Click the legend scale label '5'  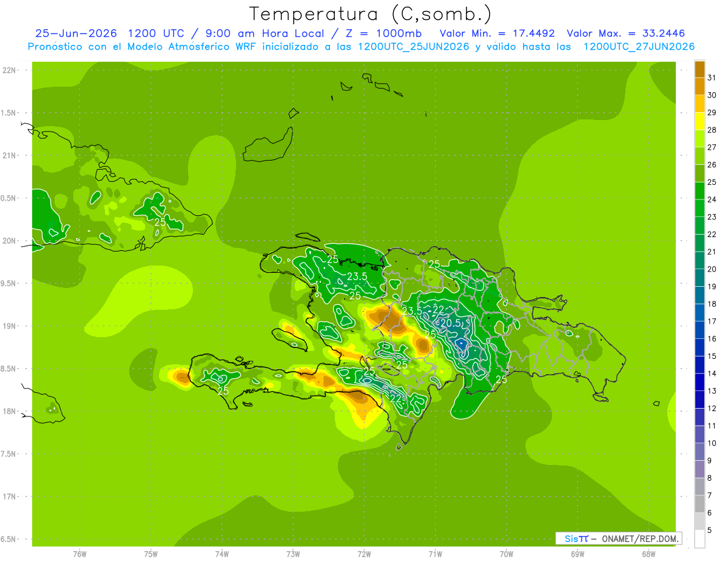[x=710, y=530]
